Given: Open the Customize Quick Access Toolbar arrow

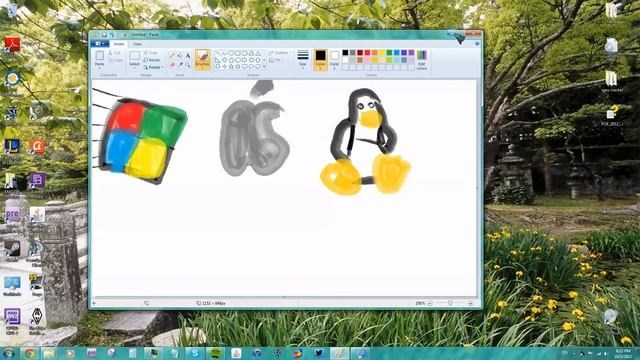Looking at the screenshot, I should [125, 35].
